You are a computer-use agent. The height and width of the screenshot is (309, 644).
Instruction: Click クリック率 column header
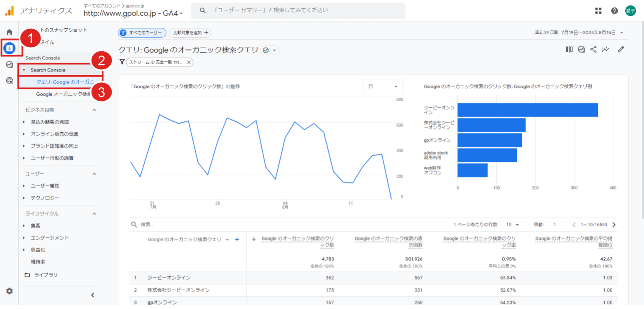(479, 242)
